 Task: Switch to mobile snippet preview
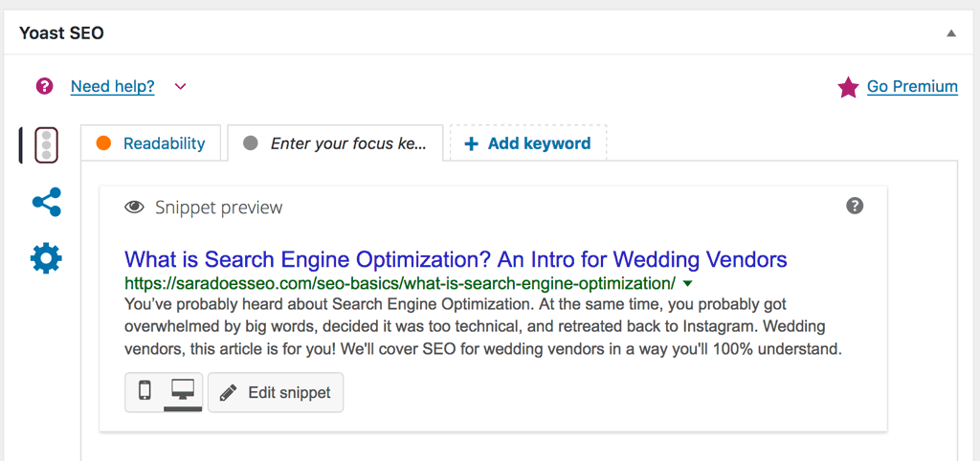coord(145,392)
